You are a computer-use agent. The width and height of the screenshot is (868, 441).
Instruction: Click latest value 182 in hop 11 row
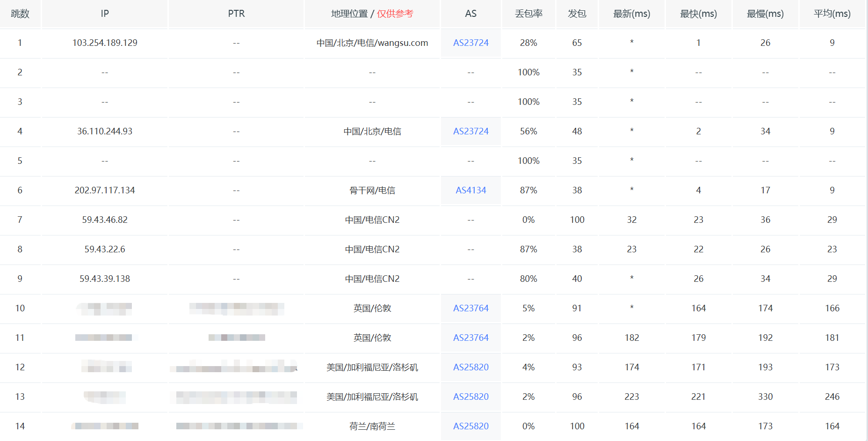[x=632, y=338]
